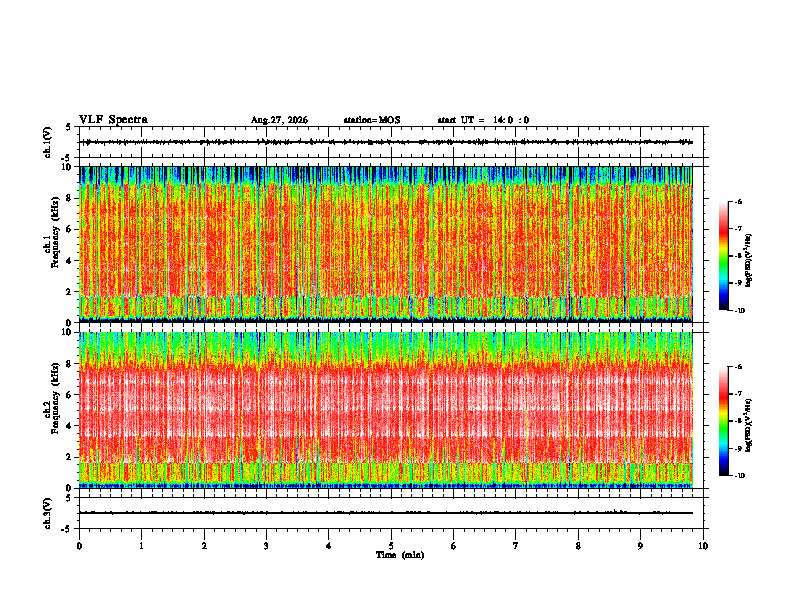Click the ch.2 color bar legend
The width and height of the screenshot is (792, 612).
coord(723,421)
